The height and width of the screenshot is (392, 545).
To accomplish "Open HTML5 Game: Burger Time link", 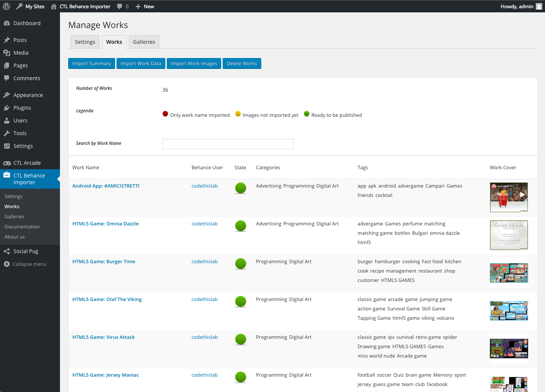I will click(103, 262).
